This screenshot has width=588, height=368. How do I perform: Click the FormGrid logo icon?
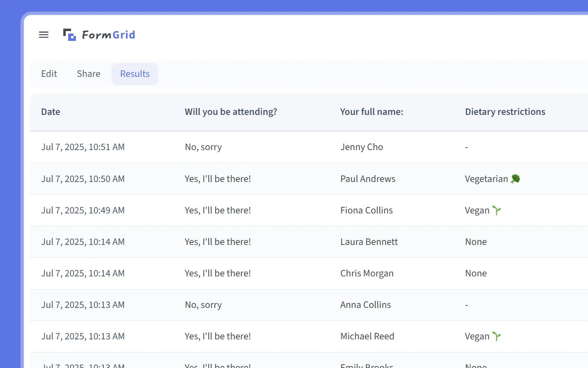pyautogui.click(x=69, y=35)
